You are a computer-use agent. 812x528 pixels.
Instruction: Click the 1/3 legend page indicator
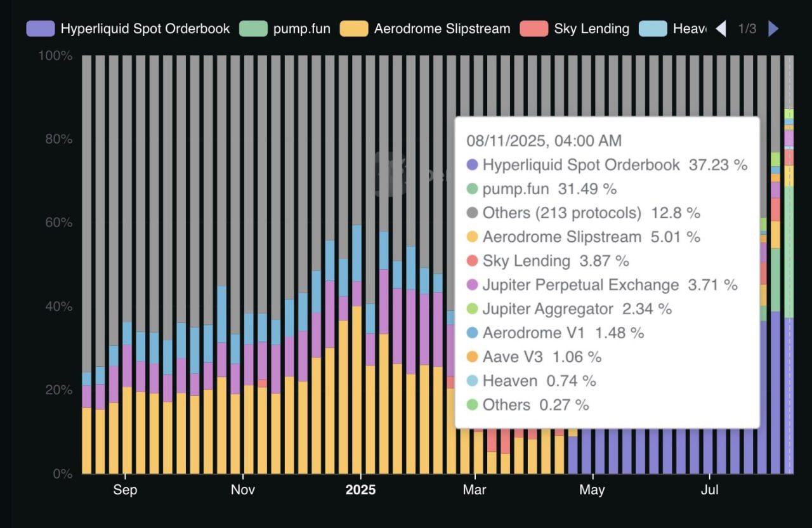[747, 29]
